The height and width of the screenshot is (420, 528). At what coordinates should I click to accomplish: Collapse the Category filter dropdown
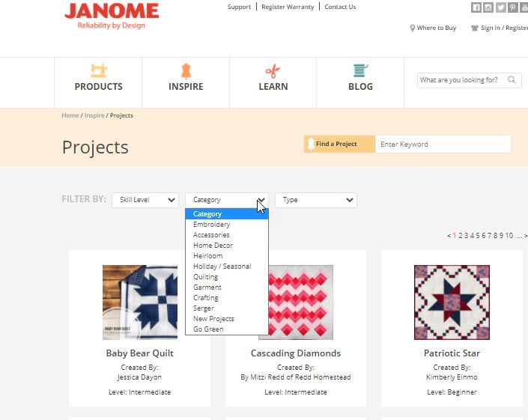click(x=227, y=200)
